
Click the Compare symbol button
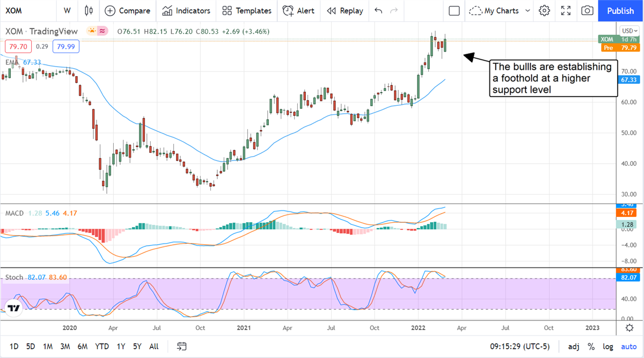pos(127,11)
